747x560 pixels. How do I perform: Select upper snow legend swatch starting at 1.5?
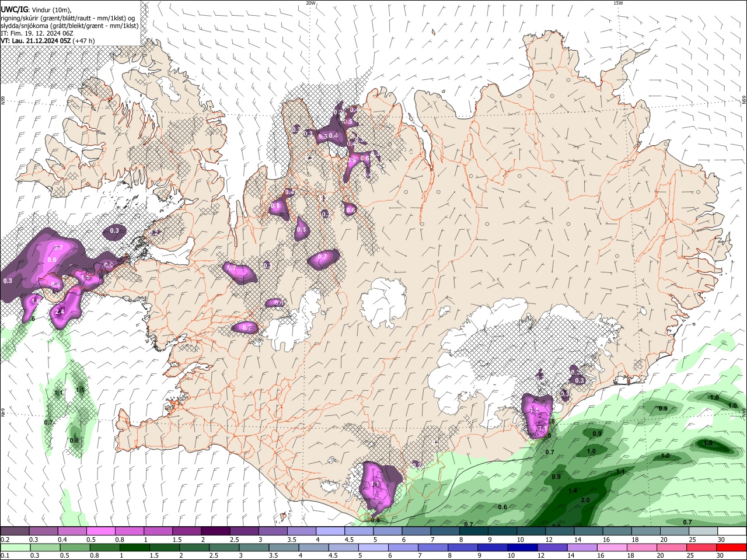point(186,531)
